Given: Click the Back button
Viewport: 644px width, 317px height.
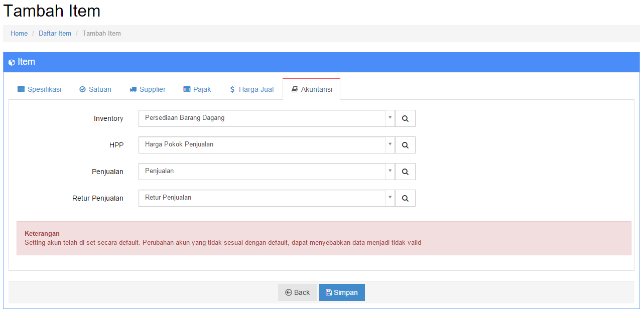Looking at the screenshot, I should tap(297, 292).
